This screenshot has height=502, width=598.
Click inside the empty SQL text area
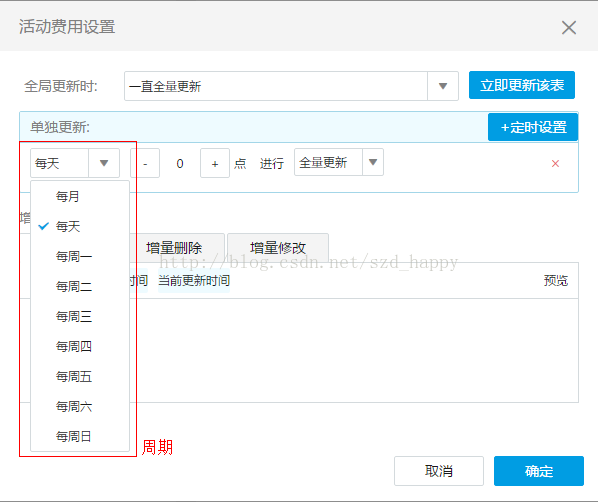coord(354,350)
